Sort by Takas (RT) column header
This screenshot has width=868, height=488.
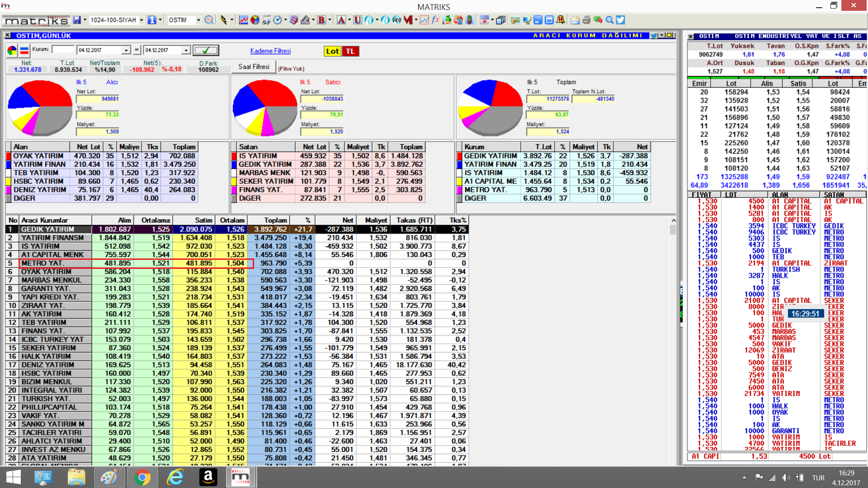(x=413, y=220)
